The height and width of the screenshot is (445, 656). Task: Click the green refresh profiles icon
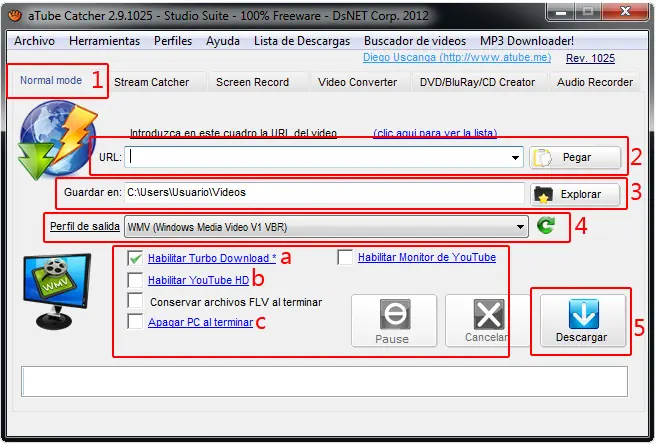point(546,225)
